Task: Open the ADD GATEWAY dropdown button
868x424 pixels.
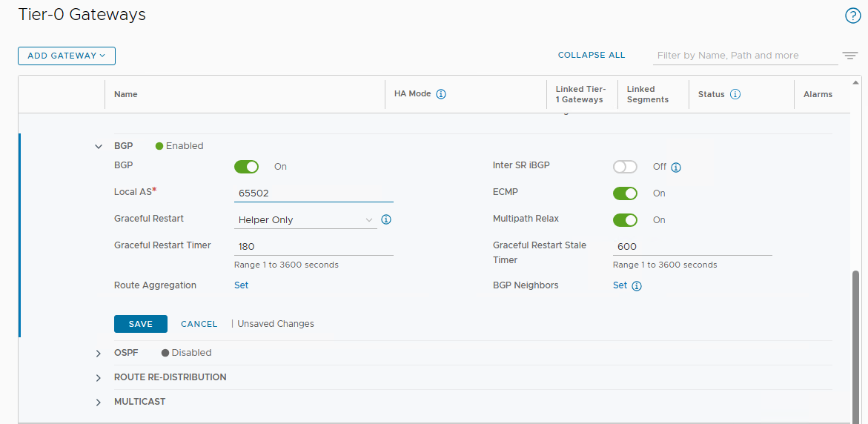Action: (67, 56)
